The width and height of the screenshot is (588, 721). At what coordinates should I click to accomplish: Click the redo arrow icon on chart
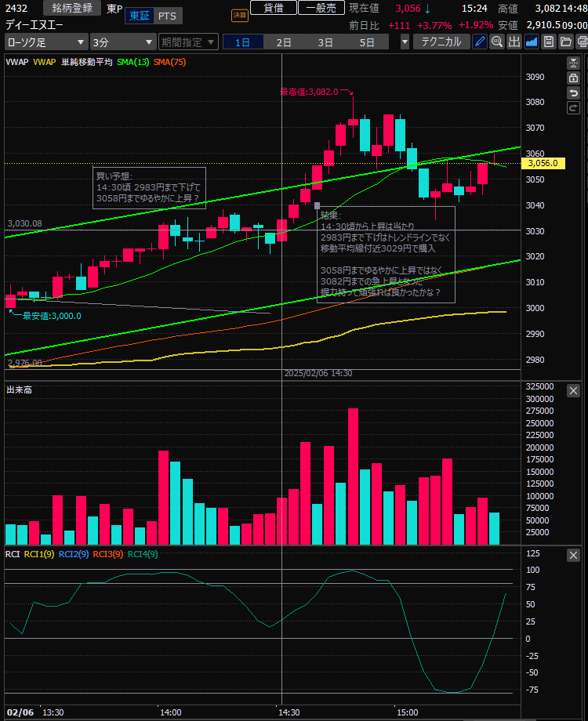coord(573,107)
